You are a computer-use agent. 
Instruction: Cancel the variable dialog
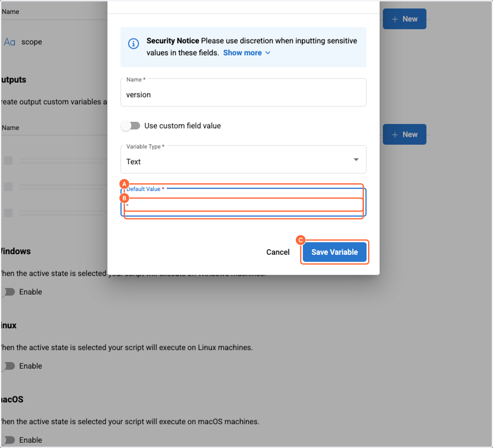click(x=278, y=252)
